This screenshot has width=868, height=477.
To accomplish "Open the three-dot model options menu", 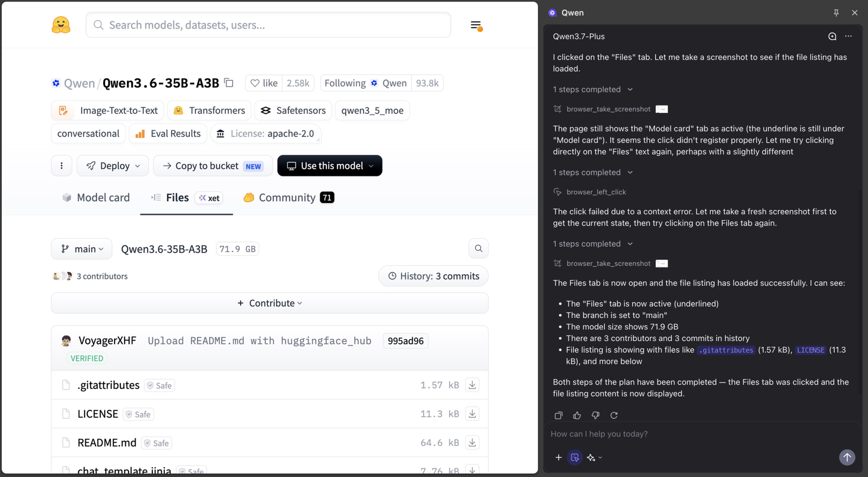I will pyautogui.click(x=61, y=166).
